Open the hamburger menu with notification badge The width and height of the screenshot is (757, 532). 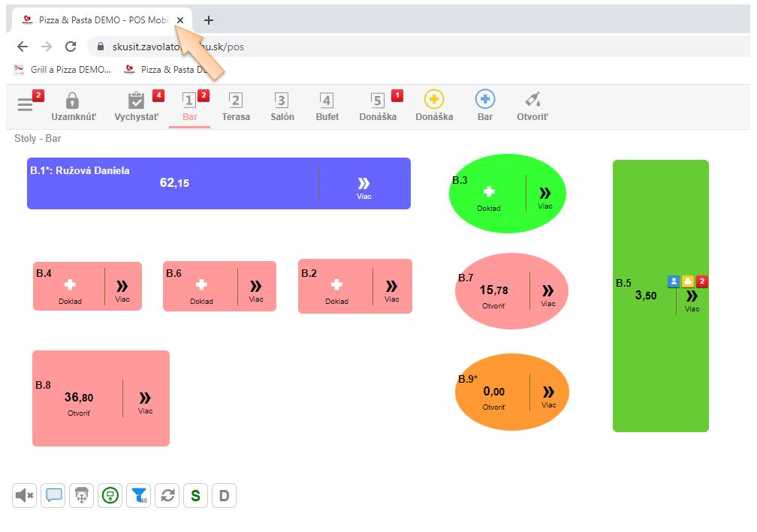tap(26, 105)
